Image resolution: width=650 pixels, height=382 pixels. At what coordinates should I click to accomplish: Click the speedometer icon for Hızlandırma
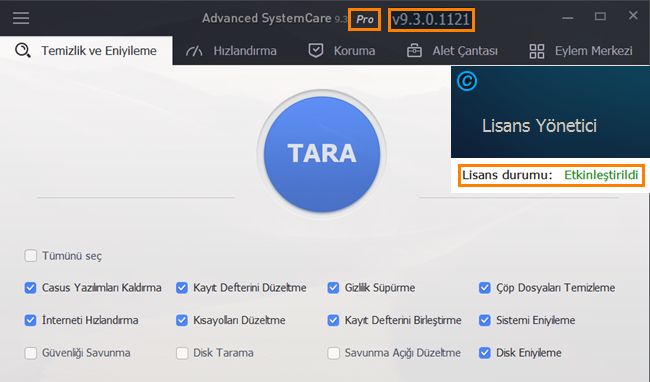pos(194,51)
